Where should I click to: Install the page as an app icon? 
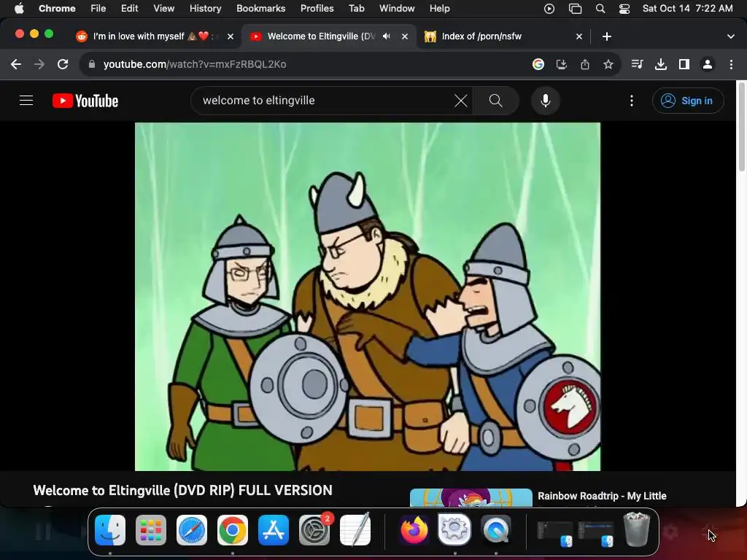click(x=562, y=64)
